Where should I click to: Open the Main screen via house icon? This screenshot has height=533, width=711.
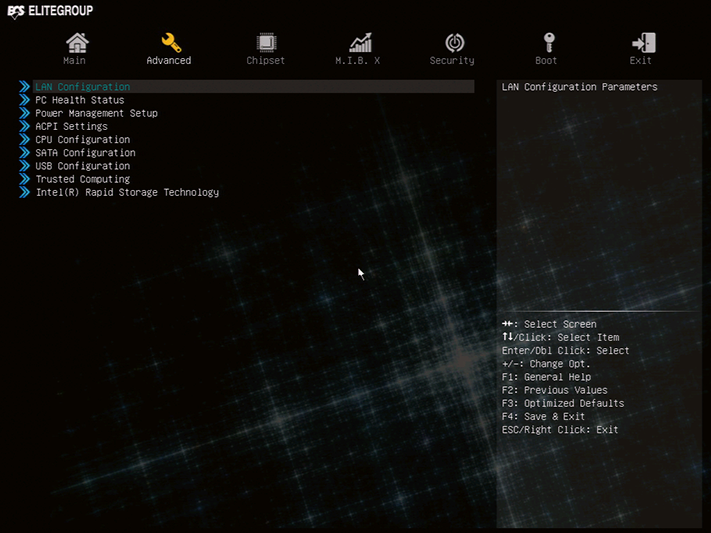point(77,43)
